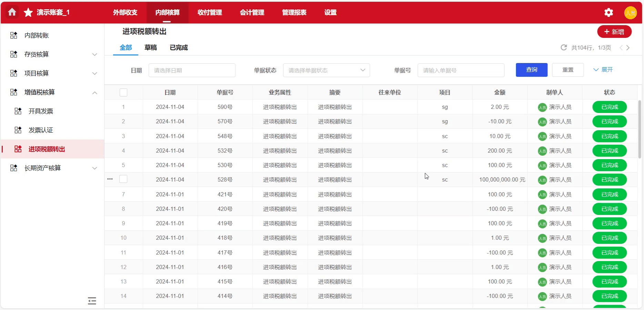Open the 收付管理 top menu
This screenshot has width=644, height=310.
pyautogui.click(x=210, y=13)
